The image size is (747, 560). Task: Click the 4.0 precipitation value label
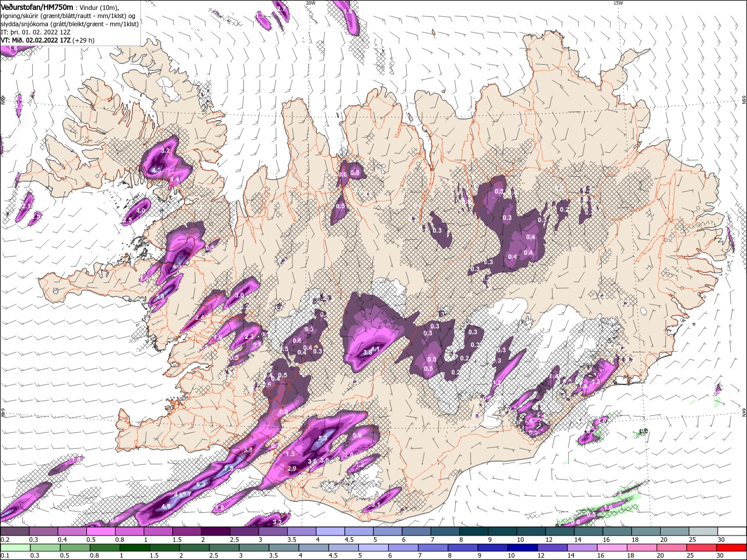[141, 211]
